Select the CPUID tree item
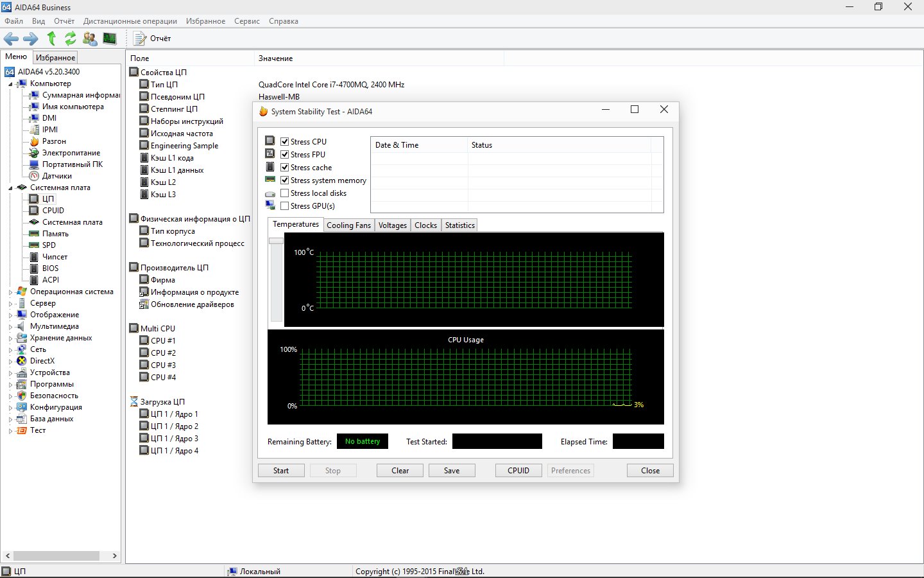Viewport: 924px width, 578px height. coord(53,211)
